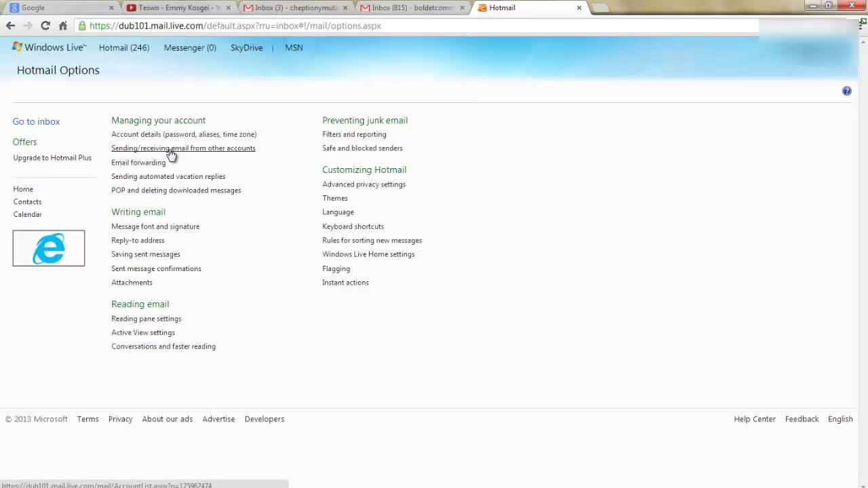868x488 pixels.
Task: Open Calendar in the left sidebar
Action: (27, 214)
